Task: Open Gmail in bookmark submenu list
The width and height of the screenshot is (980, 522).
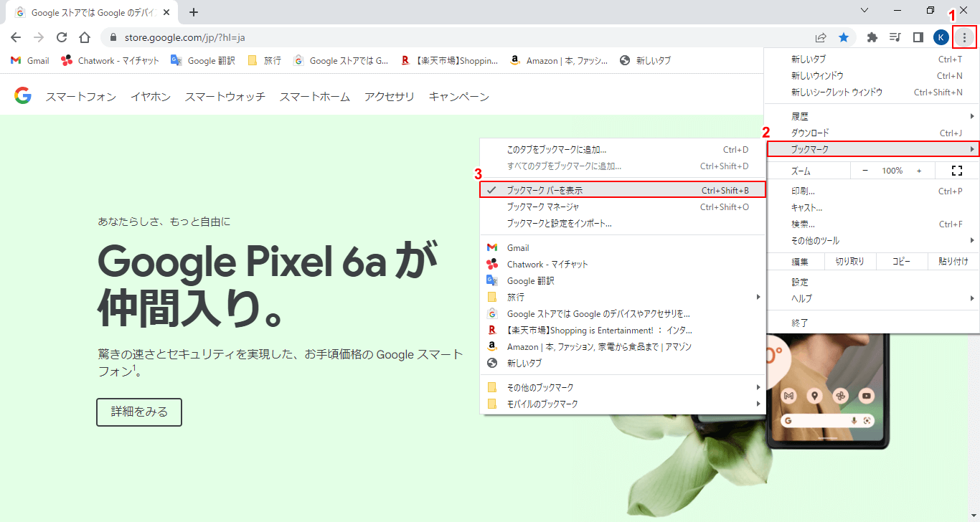Action: point(623,247)
